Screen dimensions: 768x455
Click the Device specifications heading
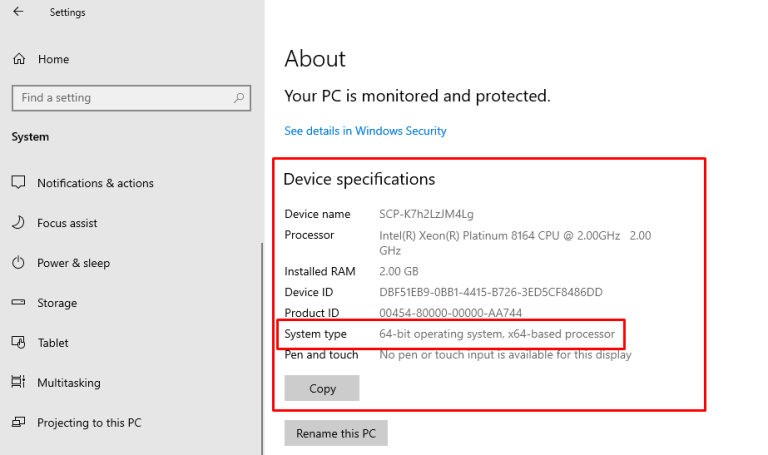coord(359,179)
